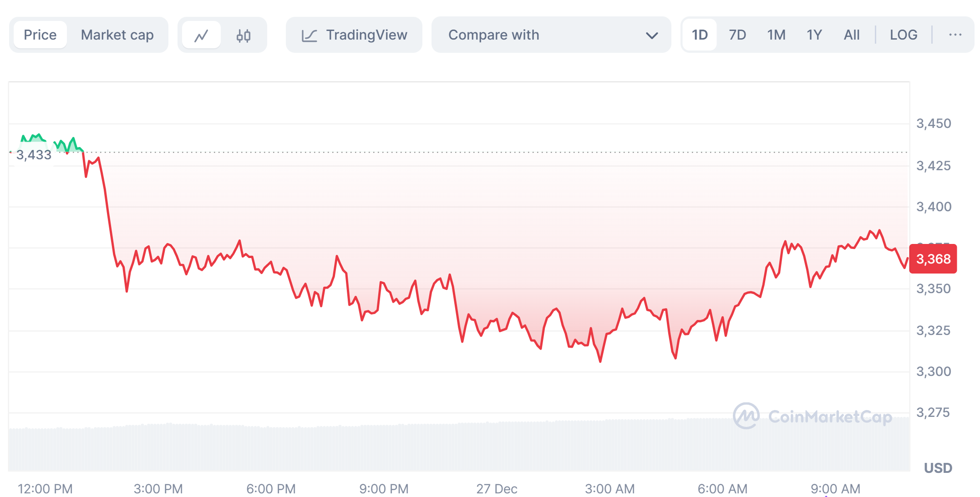Switch chart to Market cap
This screenshot has height=497, width=980.
pos(117,35)
